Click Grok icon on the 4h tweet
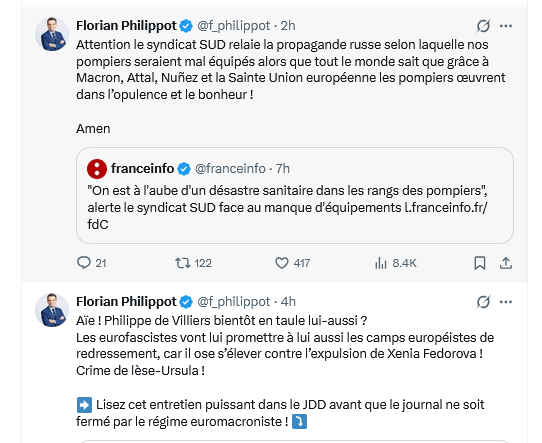This screenshot has width=542, height=443. [x=483, y=302]
